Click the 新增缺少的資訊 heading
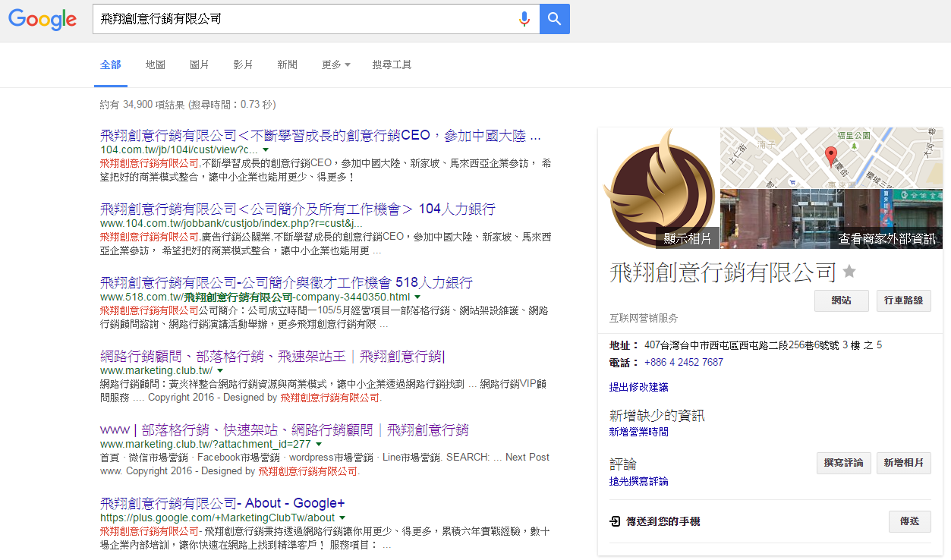 point(657,416)
